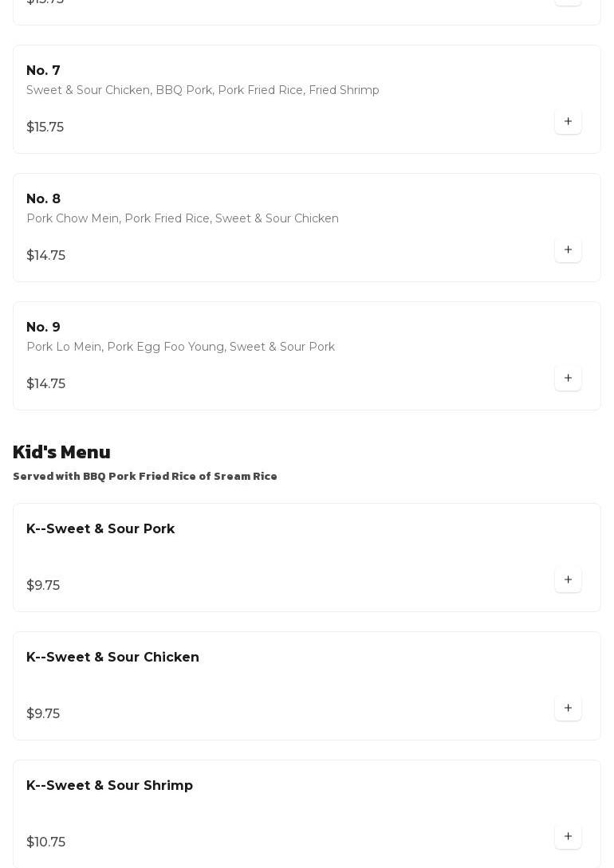The width and height of the screenshot is (614, 868).
Task: Click the Pork Chow Mein combo description
Action: click(183, 219)
